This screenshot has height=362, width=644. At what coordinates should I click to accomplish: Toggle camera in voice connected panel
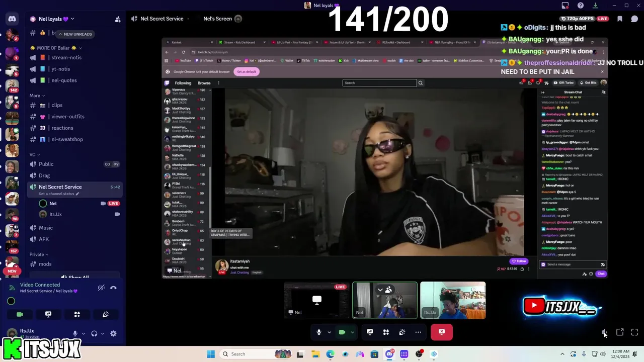tap(20, 314)
